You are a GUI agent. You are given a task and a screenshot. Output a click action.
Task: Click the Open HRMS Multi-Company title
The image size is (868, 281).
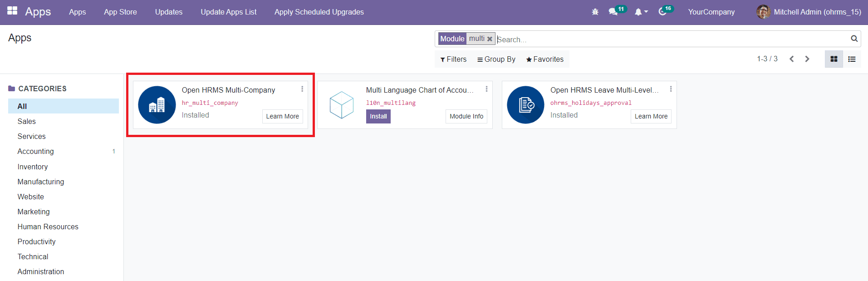228,90
